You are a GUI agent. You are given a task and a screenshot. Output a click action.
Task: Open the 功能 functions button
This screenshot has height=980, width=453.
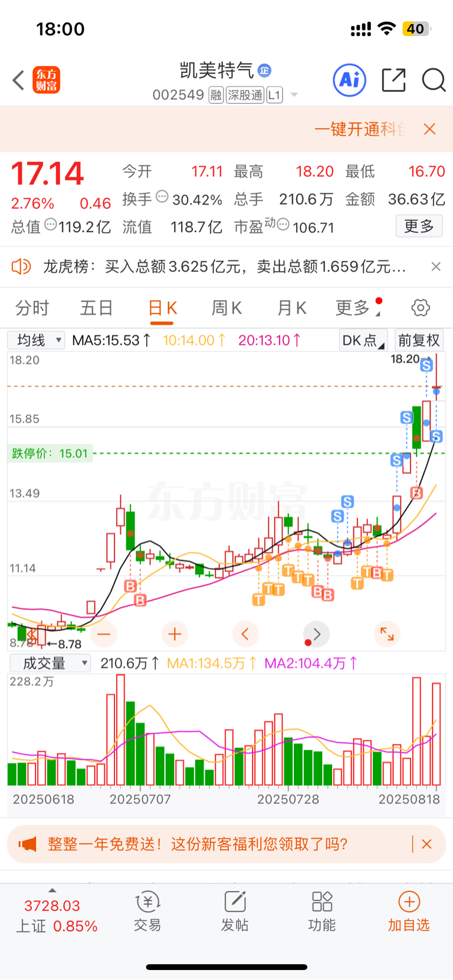322,911
